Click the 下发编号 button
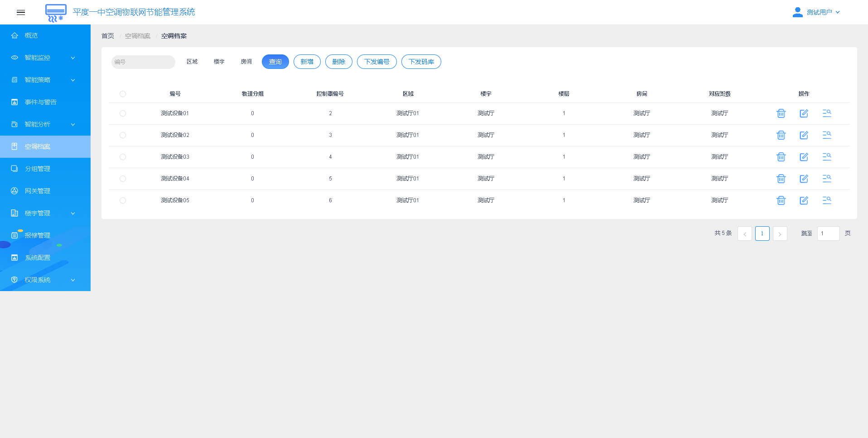This screenshot has width=868, height=438. 376,62
